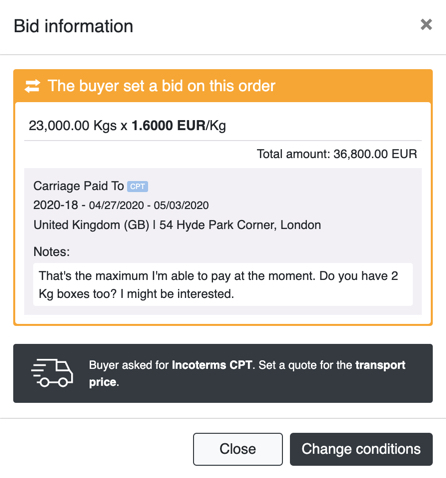Click the Bid information dialog title
The height and width of the screenshot is (478, 446).
[x=73, y=26]
